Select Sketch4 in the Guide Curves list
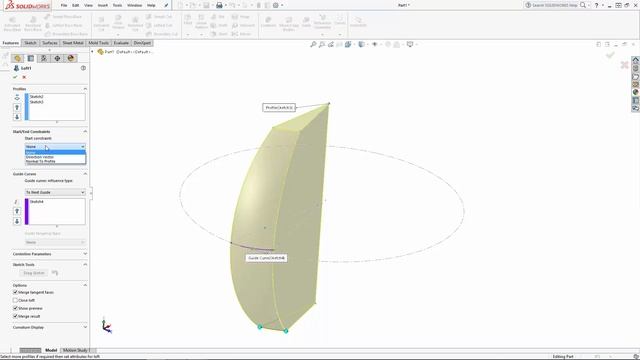640x360 pixels. click(x=37, y=202)
